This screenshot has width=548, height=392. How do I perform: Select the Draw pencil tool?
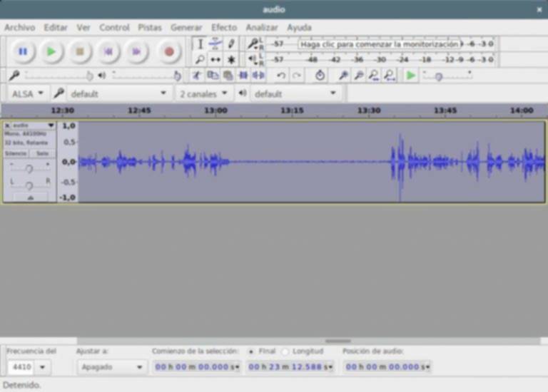(x=231, y=44)
